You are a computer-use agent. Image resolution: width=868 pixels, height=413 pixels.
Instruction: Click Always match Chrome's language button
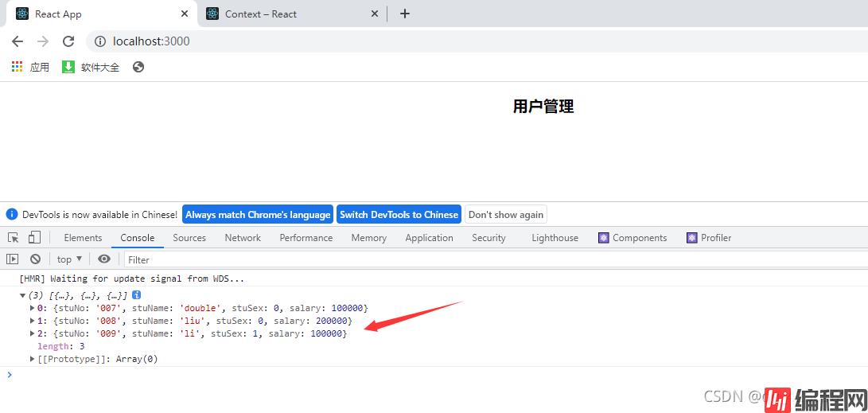[258, 215]
